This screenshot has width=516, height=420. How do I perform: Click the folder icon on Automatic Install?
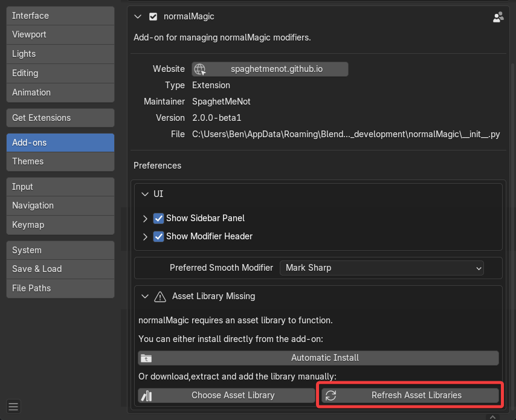(x=146, y=358)
